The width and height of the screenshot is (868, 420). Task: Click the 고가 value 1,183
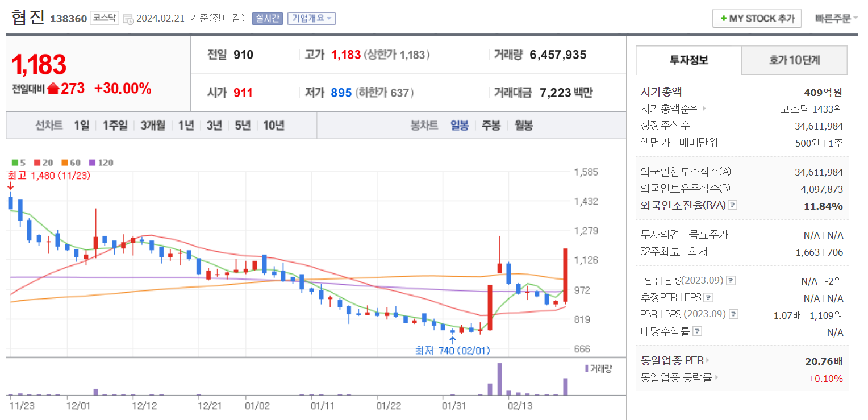[346, 55]
